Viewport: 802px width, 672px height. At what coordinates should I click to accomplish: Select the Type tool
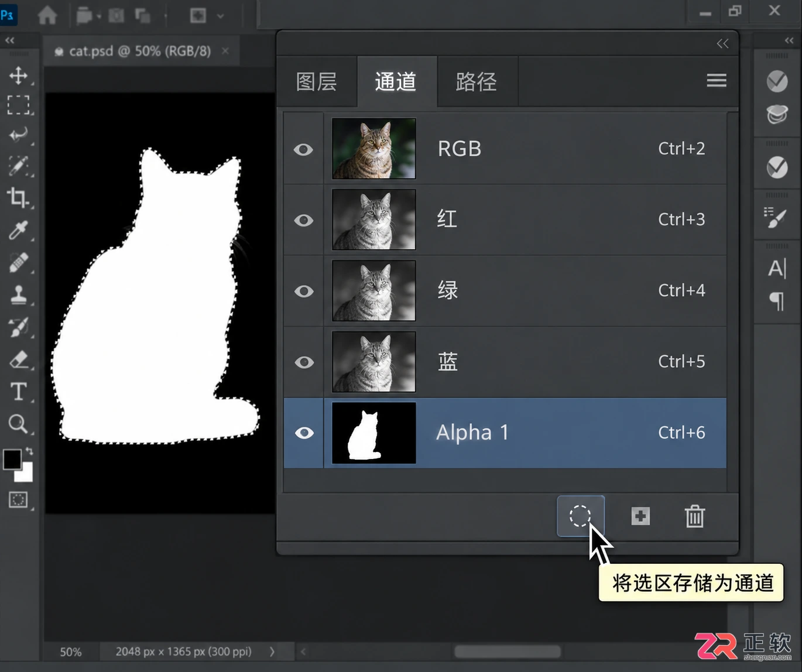18,391
